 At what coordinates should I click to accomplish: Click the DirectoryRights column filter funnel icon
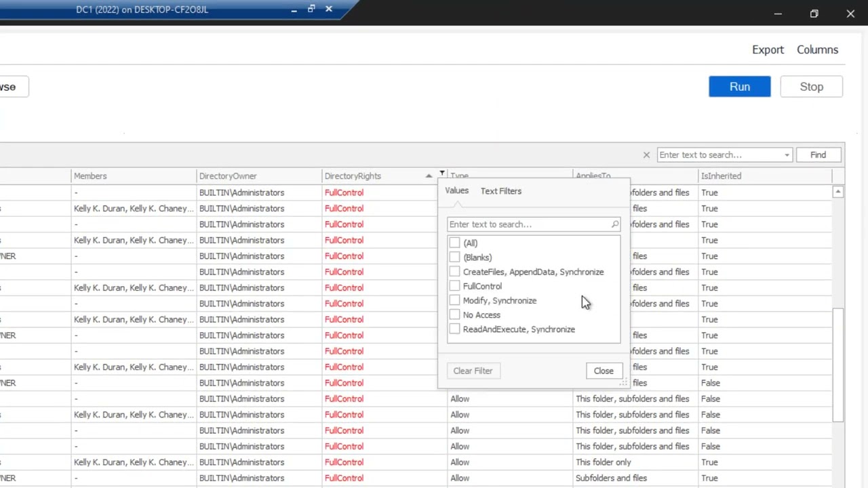tap(442, 174)
